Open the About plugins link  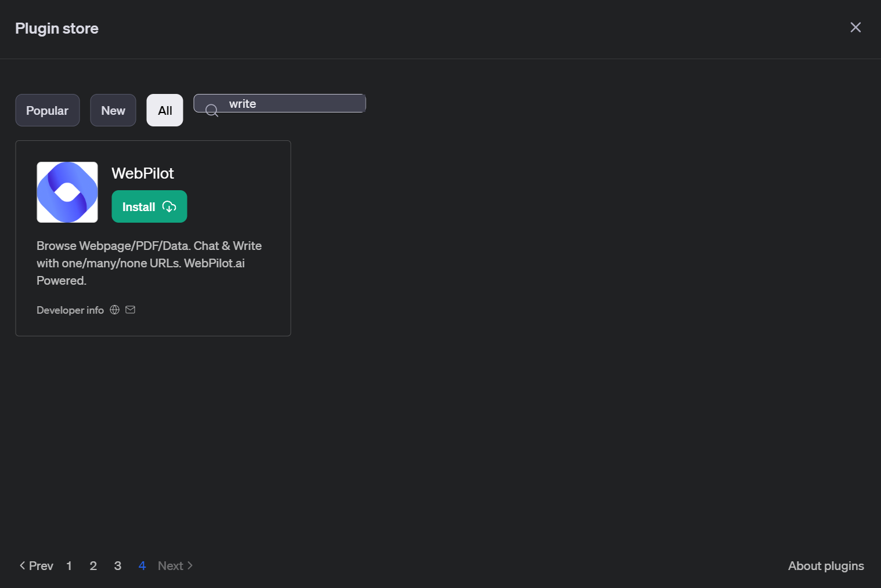click(x=825, y=565)
